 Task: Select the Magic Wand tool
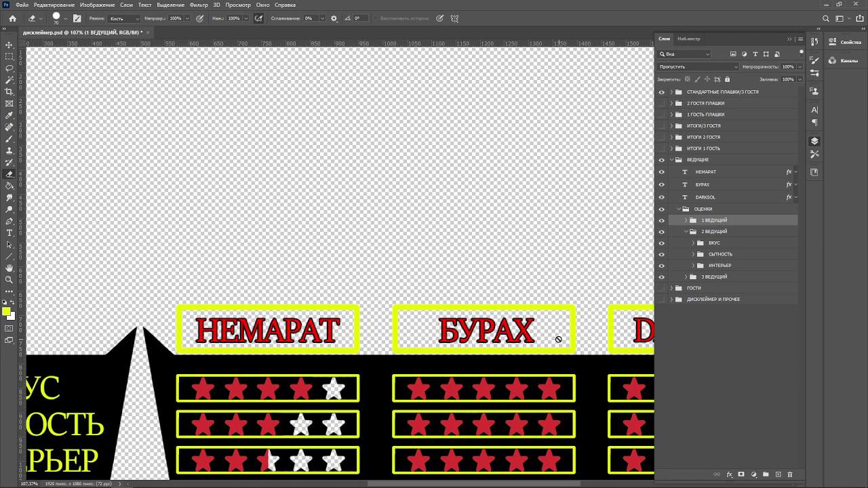tap(9, 80)
